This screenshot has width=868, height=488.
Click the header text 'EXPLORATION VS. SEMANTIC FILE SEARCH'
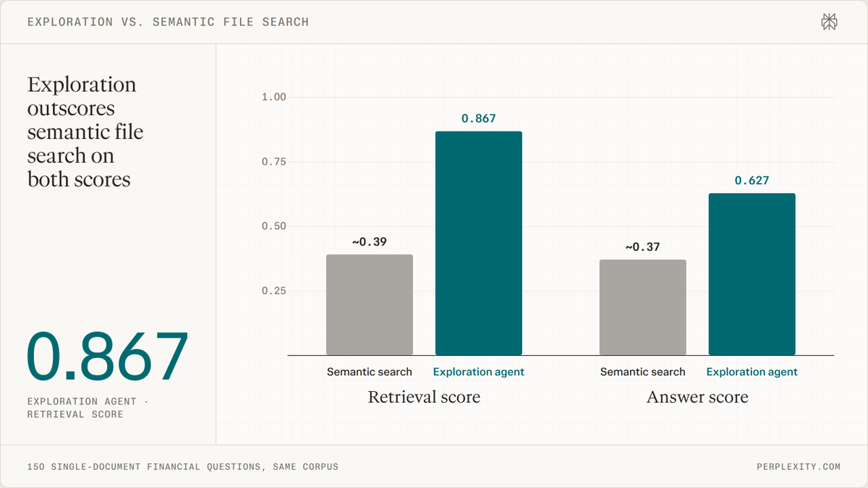pos(168,22)
